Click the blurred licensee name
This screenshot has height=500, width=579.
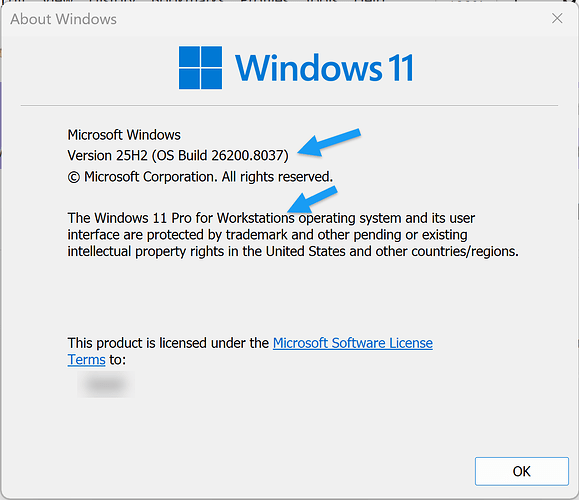tap(106, 384)
